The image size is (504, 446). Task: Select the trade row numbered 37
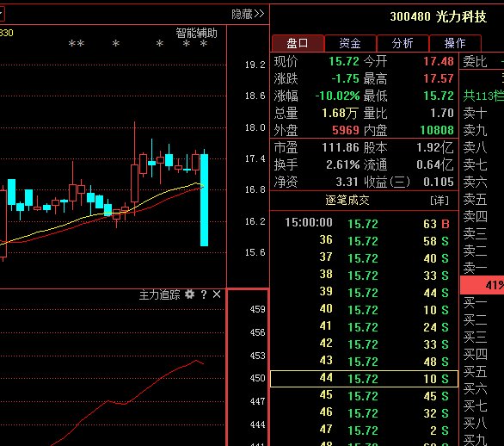[x=364, y=257]
